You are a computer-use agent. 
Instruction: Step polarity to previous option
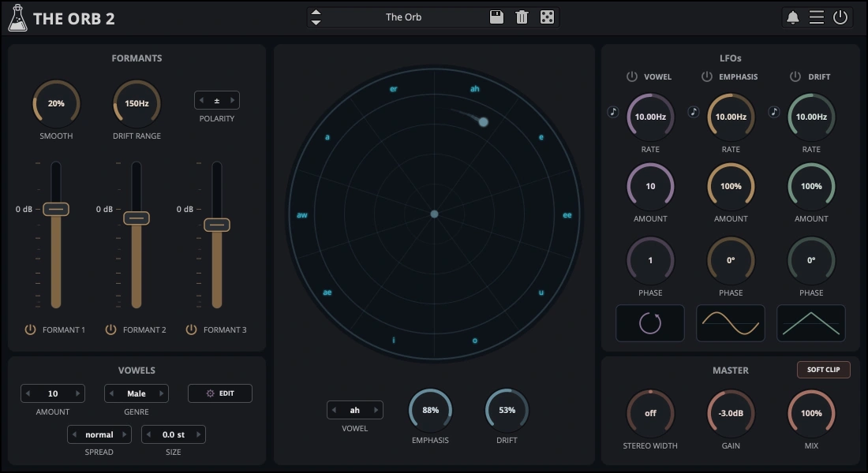click(x=201, y=100)
